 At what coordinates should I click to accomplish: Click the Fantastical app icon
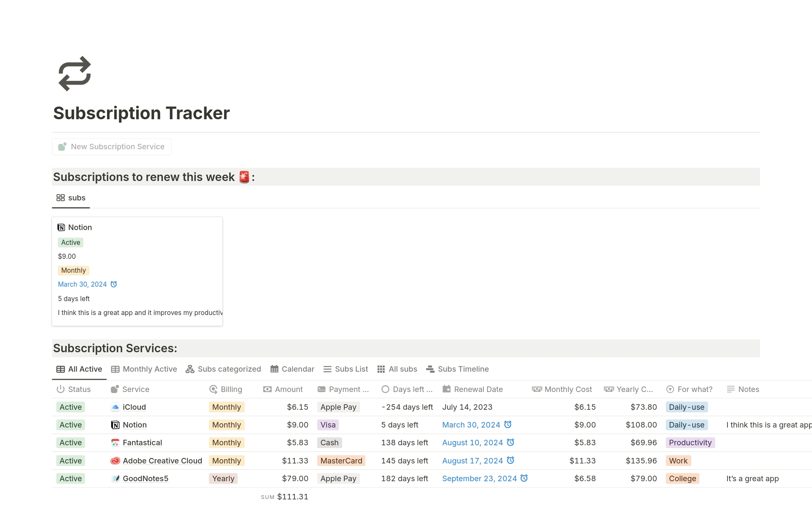click(115, 442)
